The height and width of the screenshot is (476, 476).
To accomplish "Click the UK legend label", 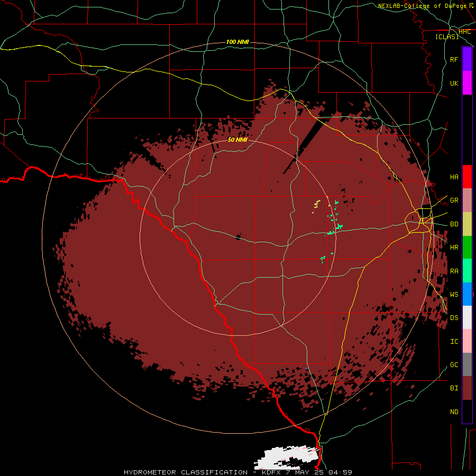I will (454, 84).
